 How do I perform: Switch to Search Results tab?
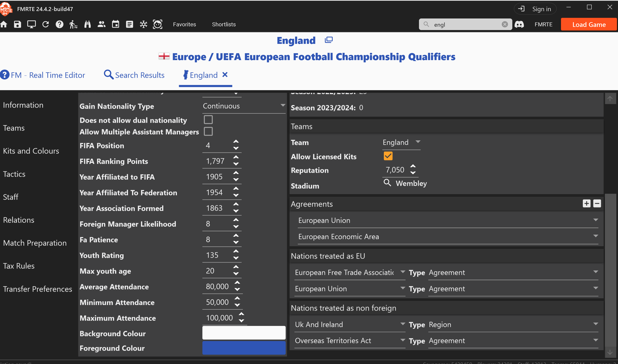coord(134,75)
